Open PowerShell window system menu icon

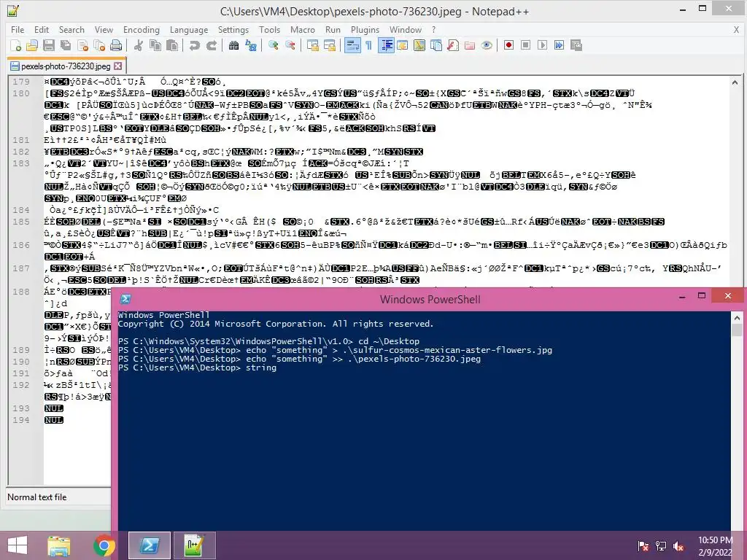(125, 299)
